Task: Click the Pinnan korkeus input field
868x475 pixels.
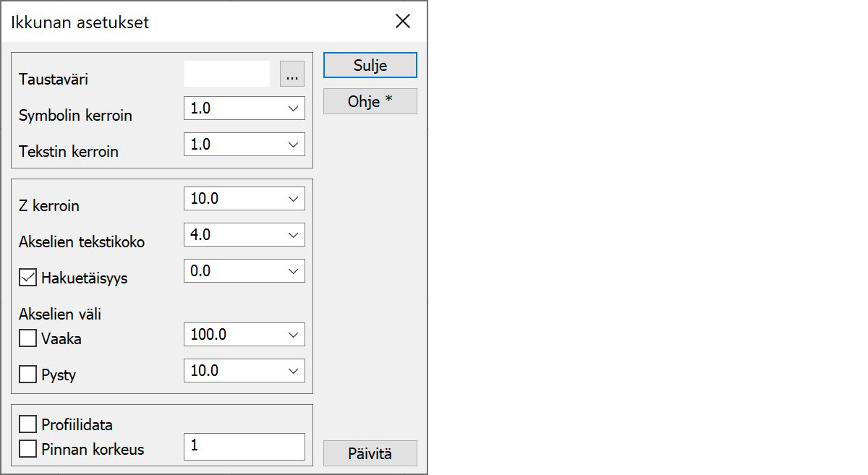Action: pos(244,447)
